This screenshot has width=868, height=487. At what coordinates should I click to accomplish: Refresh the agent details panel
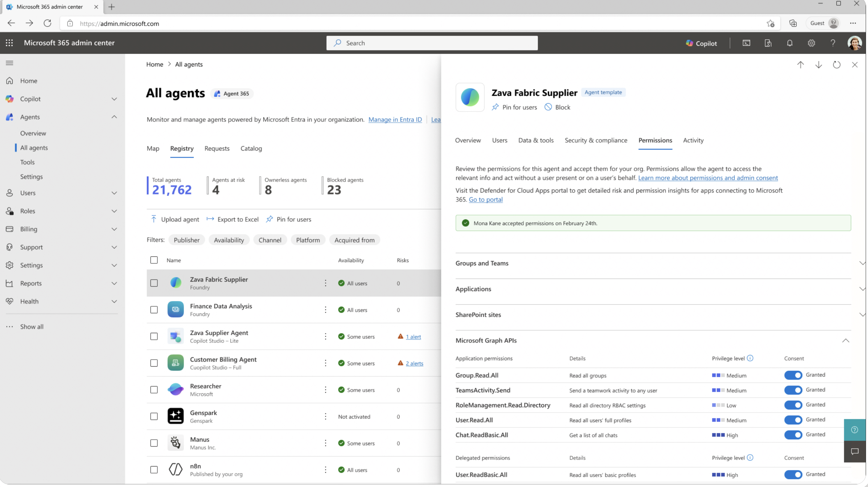tap(837, 65)
